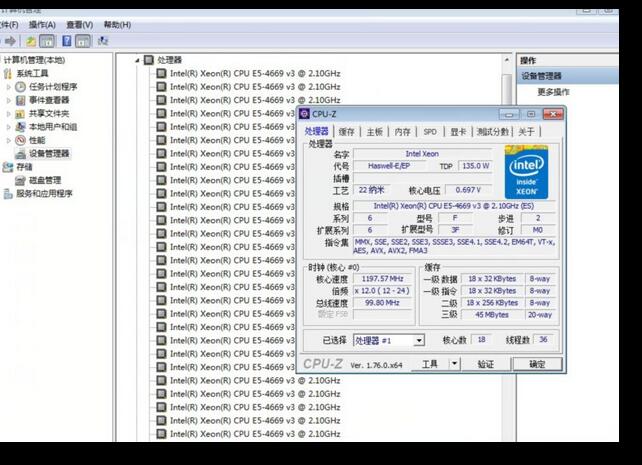Switch to the 关于 tab in CPU-Z

527,132
